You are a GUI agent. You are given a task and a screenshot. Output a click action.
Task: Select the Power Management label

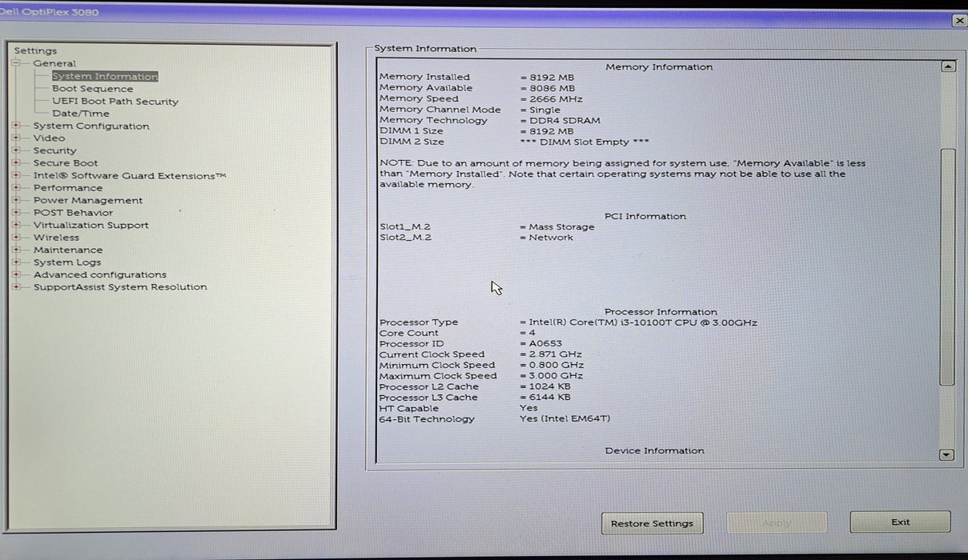pos(88,200)
